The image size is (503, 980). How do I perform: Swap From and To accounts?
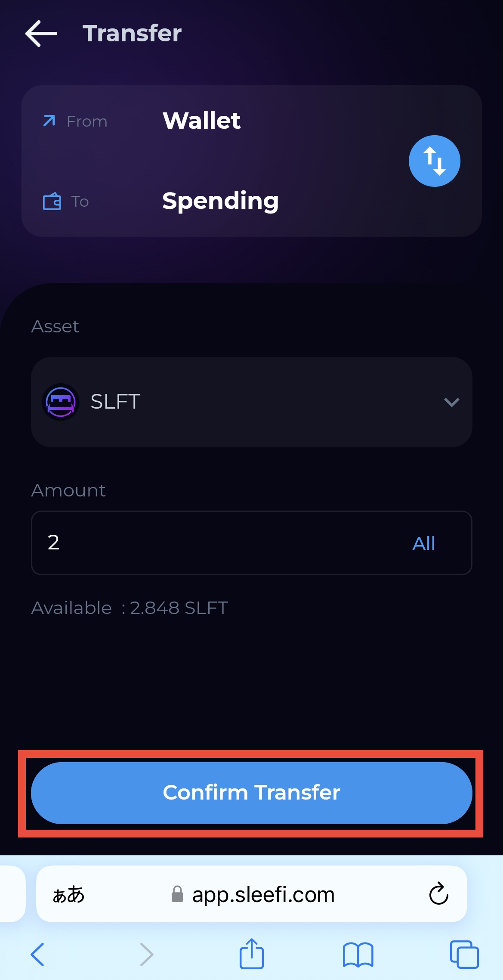(x=434, y=161)
